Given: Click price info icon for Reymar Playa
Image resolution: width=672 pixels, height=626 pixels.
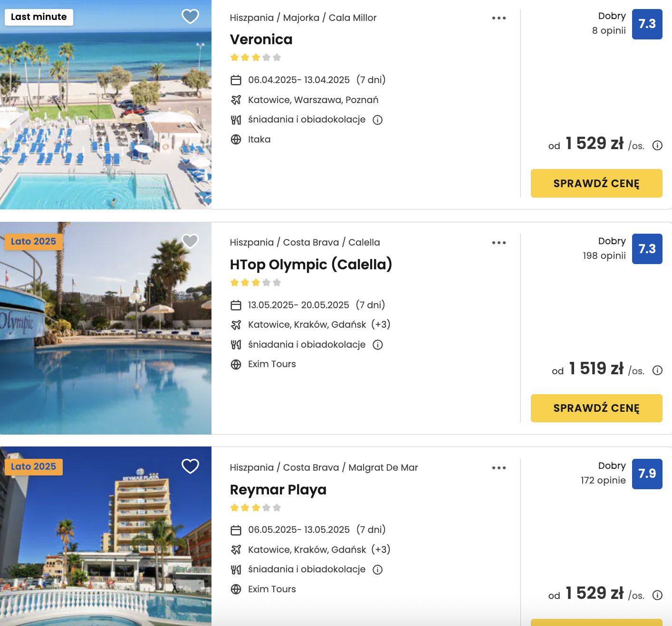Looking at the screenshot, I should pyautogui.click(x=657, y=595).
